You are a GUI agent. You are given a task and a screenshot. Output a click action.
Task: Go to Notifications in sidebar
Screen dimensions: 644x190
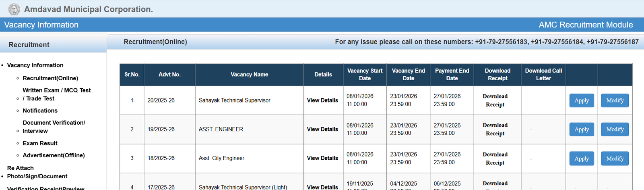[x=40, y=111]
